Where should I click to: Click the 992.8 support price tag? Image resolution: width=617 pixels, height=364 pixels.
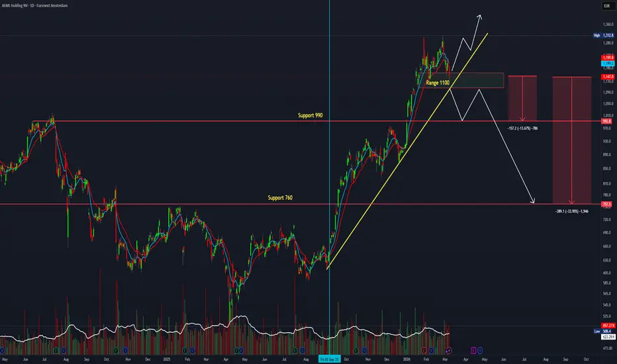point(607,121)
